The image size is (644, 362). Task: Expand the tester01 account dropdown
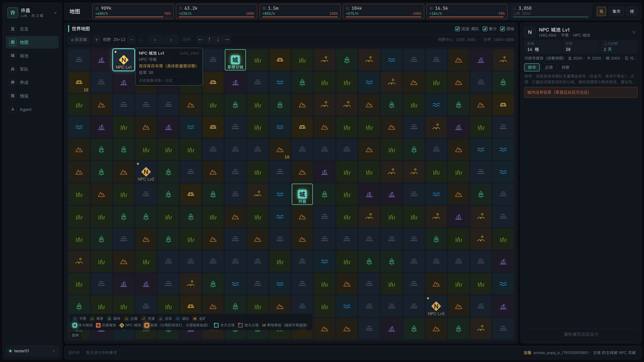pyautogui.click(x=32, y=351)
